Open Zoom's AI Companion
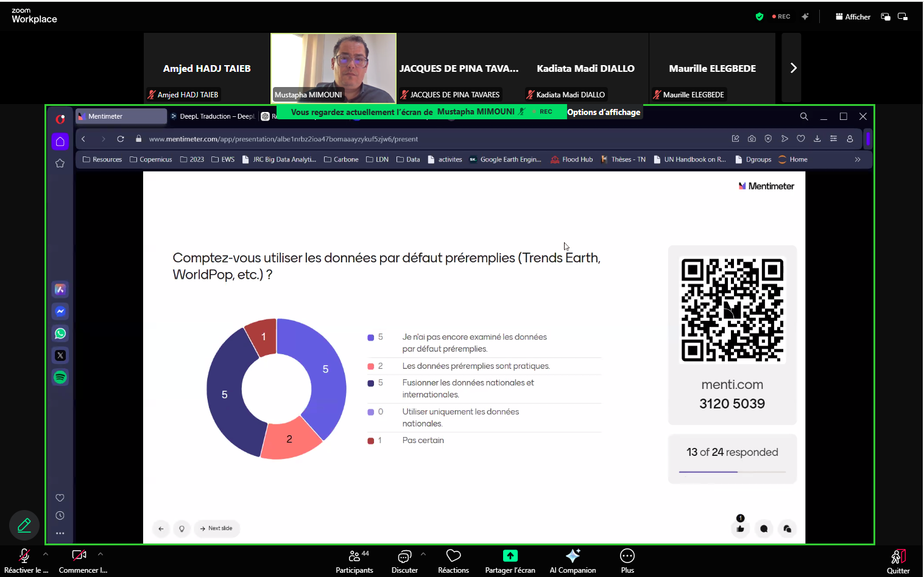 point(572,561)
